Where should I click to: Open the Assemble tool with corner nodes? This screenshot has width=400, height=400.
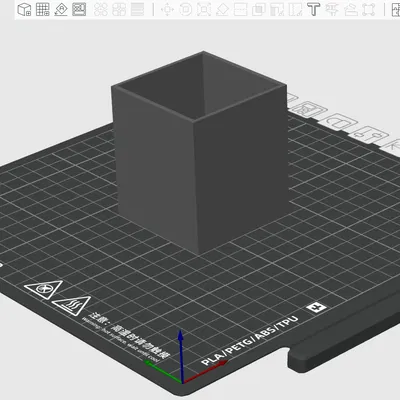click(368, 9)
